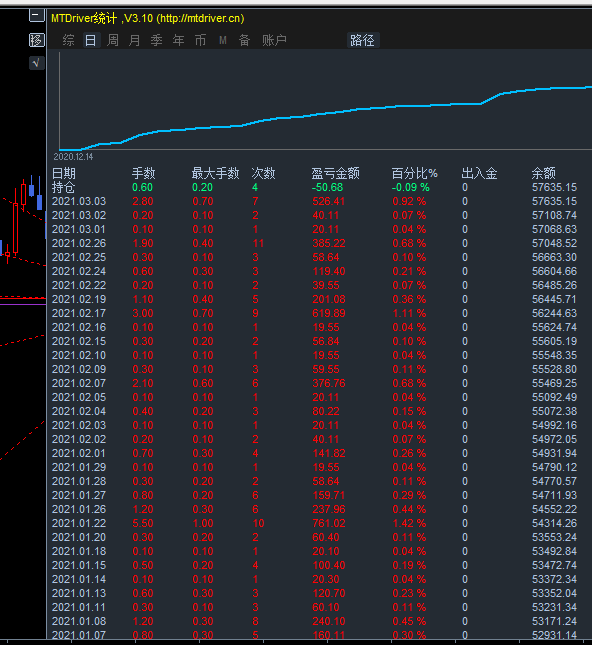Open the 月 monthly tab
Screen dimensions: 592x645
coord(135,40)
